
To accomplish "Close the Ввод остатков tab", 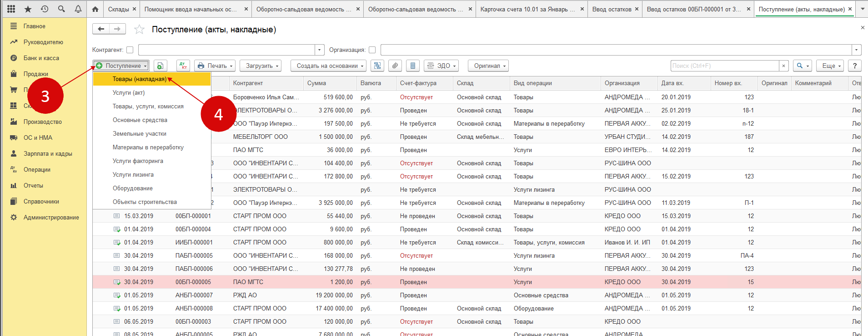I will pyautogui.click(x=637, y=9).
